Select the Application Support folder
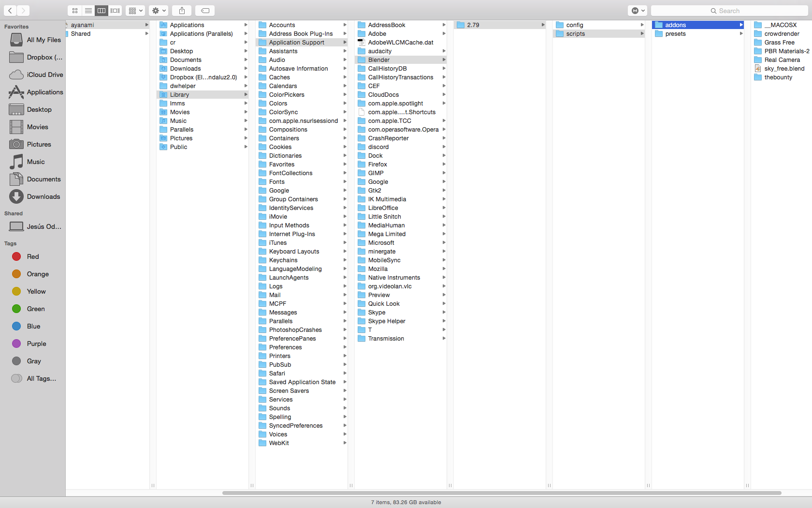Screen dimensions: 812x508 pos(302,43)
